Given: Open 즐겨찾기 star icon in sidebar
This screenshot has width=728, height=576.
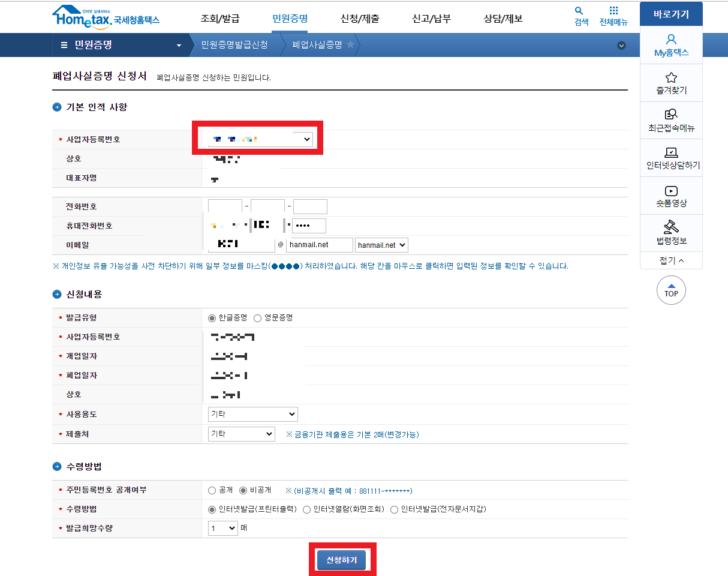Looking at the screenshot, I should click(671, 78).
